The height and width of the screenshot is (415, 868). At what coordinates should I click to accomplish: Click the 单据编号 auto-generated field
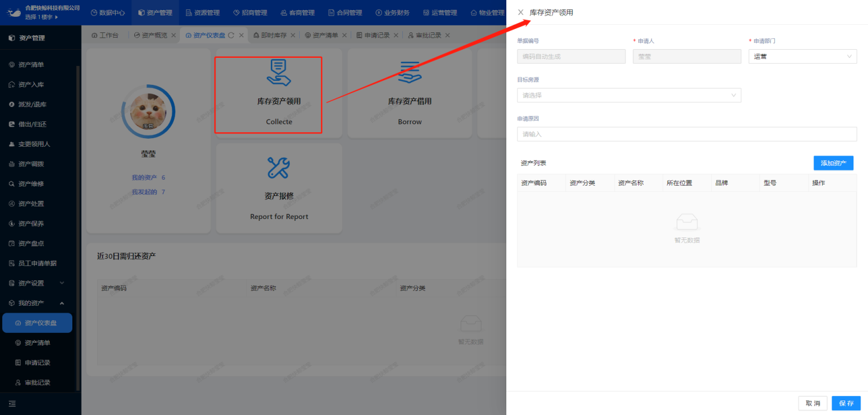click(x=571, y=56)
